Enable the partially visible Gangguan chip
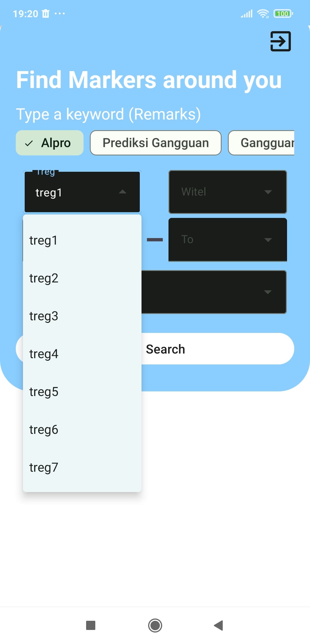Screen dimensions: 310x644 point(261,143)
